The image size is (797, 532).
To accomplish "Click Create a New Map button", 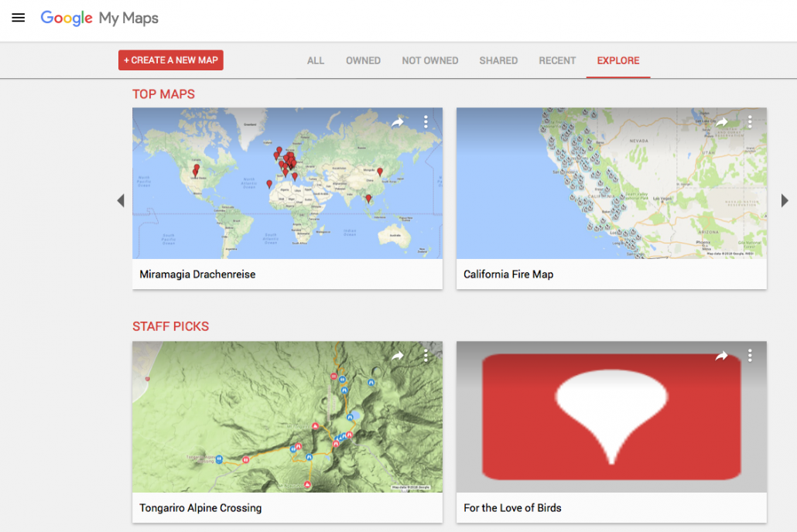I will pos(171,60).
